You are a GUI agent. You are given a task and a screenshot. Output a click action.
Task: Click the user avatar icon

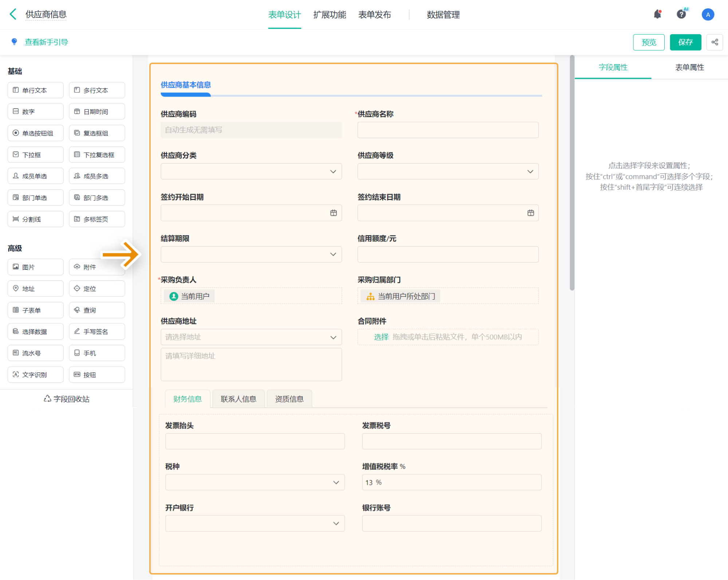click(x=708, y=15)
